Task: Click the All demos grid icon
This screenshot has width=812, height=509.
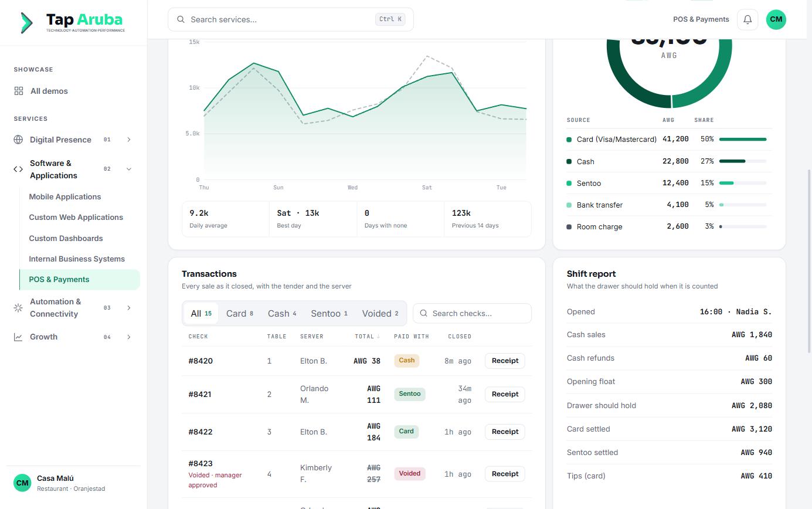Action: tap(19, 91)
